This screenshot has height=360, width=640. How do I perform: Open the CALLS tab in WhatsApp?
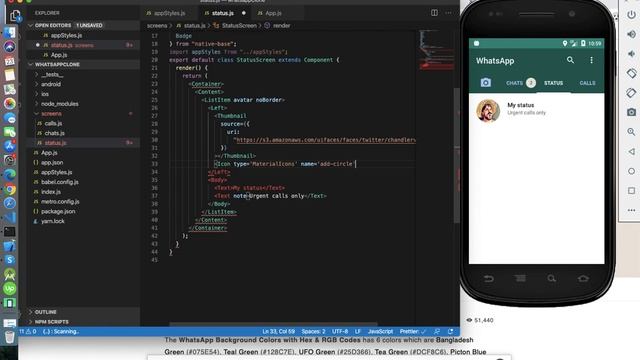pos(587,83)
